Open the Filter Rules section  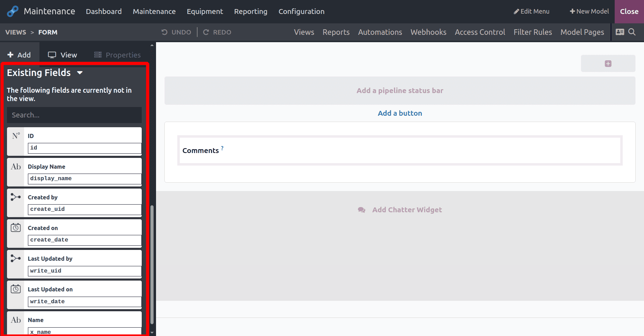tap(533, 32)
